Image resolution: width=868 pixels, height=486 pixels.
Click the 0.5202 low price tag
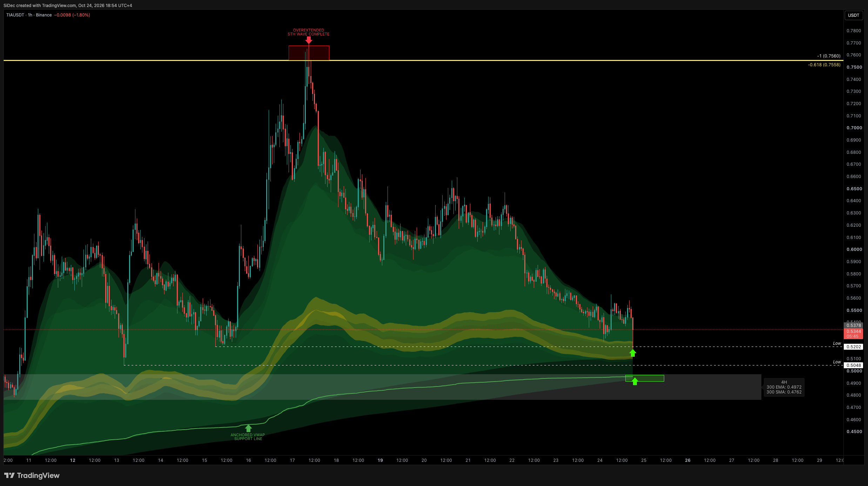[854, 347]
